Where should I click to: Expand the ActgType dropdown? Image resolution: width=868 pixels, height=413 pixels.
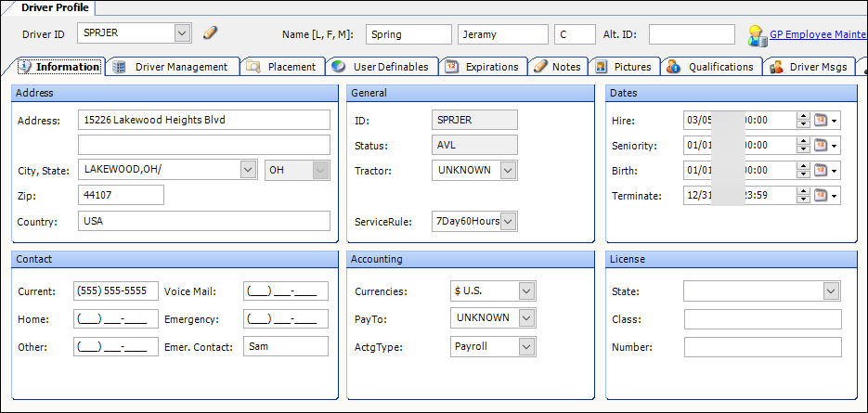pos(526,346)
